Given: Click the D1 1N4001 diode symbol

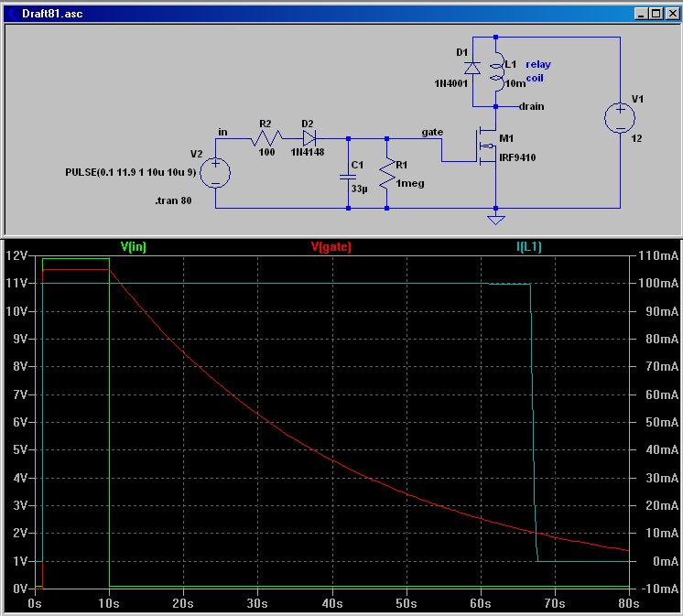Looking at the screenshot, I should click(x=472, y=69).
